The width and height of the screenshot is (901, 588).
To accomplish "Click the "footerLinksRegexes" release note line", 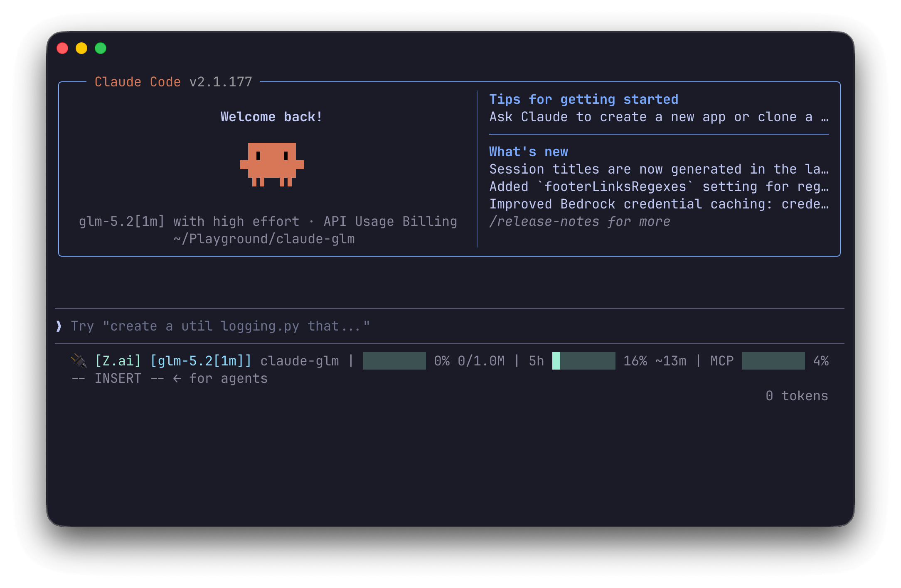I will click(x=659, y=186).
